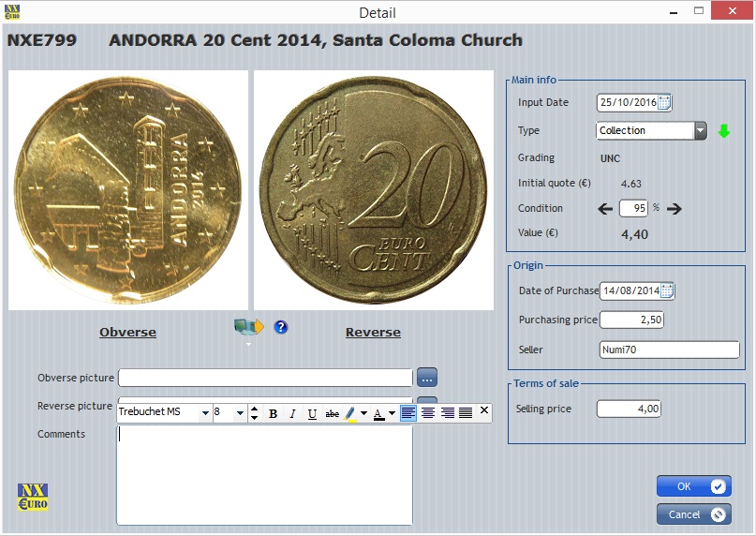Toggle underline formatting in comments toolbar
The image size is (756, 536).
(312, 413)
